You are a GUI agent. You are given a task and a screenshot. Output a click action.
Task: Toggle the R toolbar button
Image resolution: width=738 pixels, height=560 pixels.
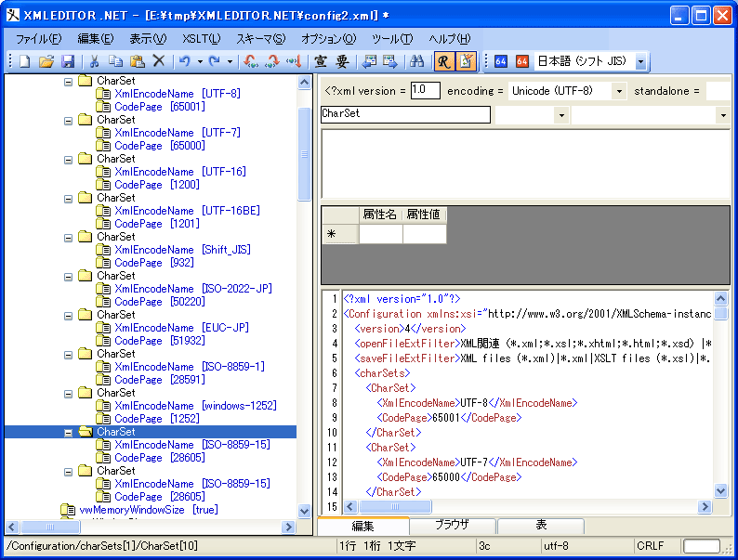click(444, 61)
